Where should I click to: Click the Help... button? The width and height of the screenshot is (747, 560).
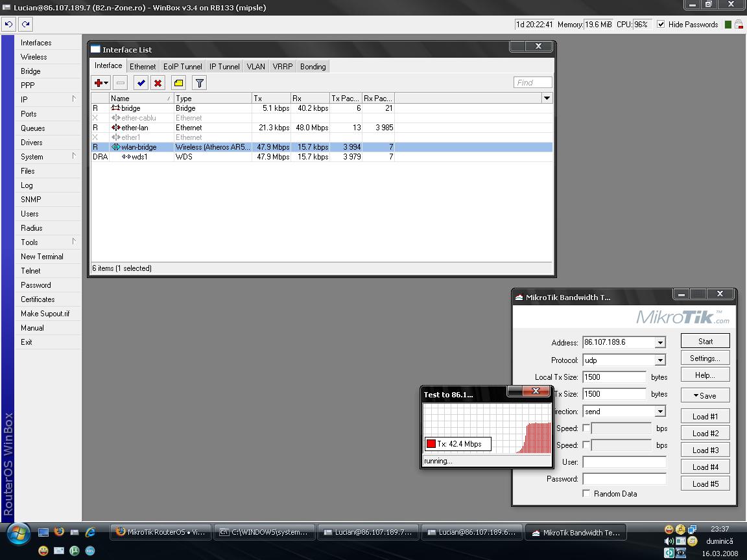[705, 375]
